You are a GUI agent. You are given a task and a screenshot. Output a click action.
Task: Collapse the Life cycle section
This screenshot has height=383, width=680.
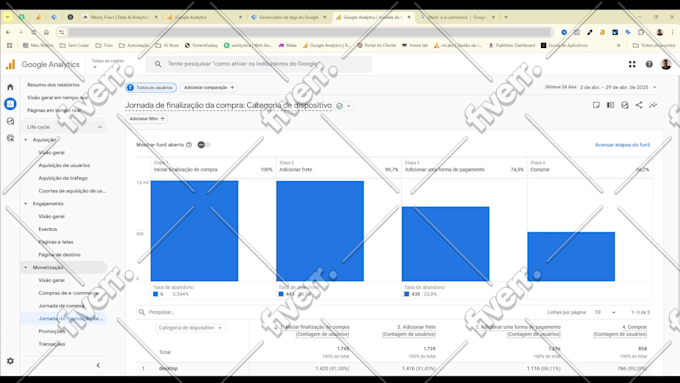(100, 127)
